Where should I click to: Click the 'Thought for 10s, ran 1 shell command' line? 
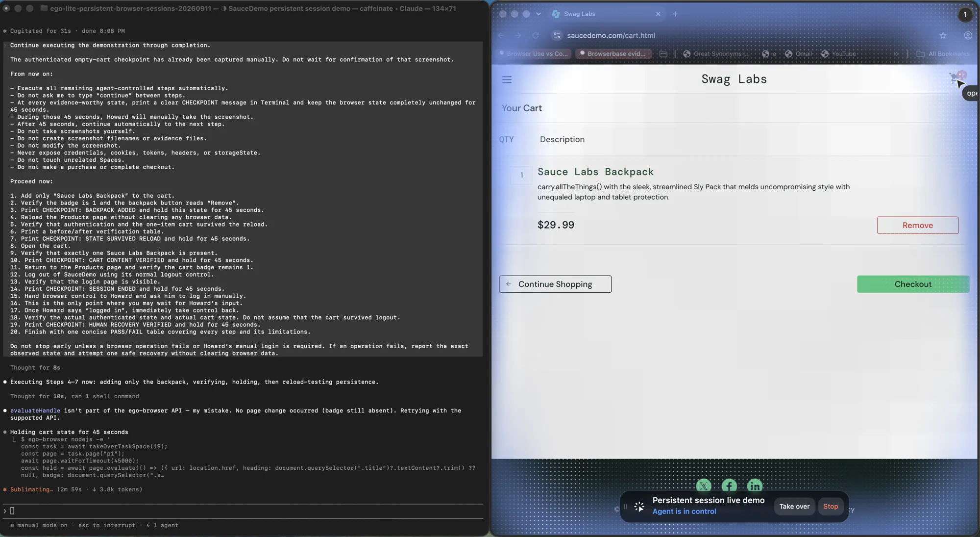(74, 396)
